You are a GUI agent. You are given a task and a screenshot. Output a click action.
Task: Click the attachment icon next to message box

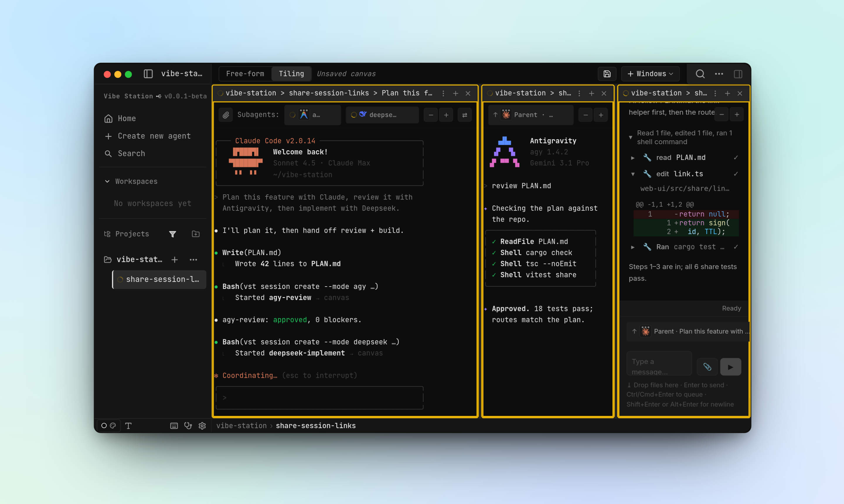[x=707, y=367]
